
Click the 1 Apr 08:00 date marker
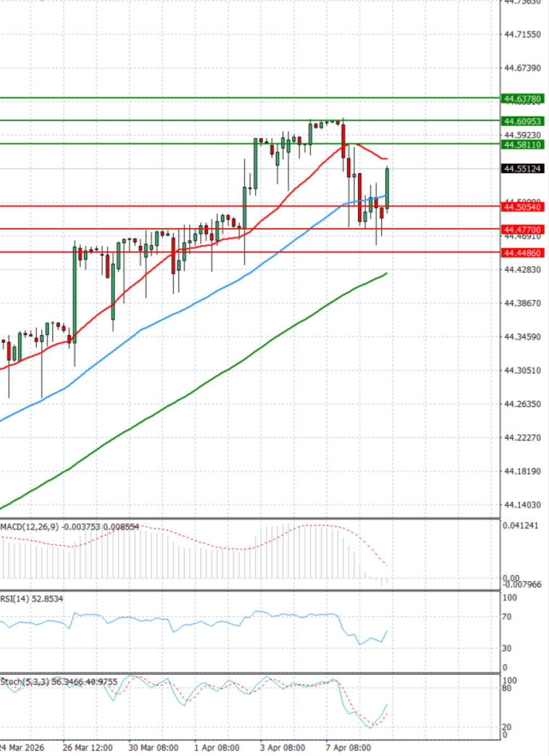[217, 748]
